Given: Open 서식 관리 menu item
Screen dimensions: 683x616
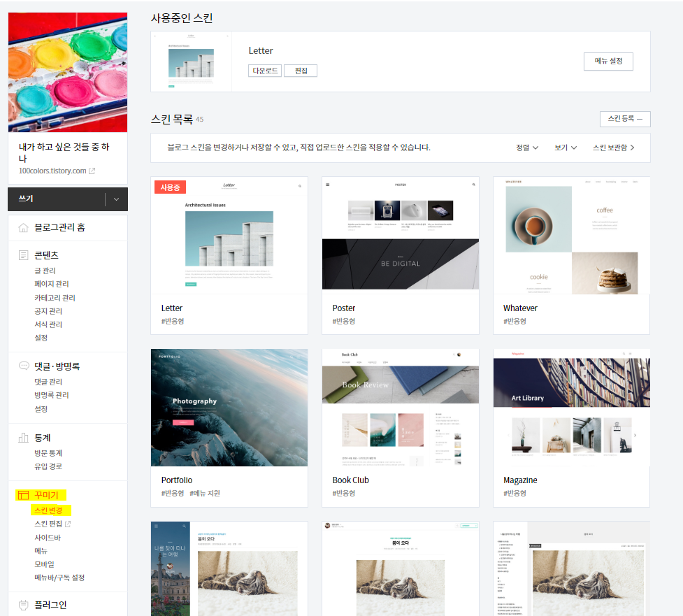Looking at the screenshot, I should coord(48,324).
